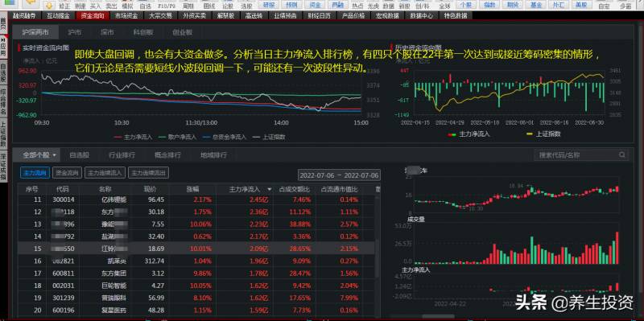Click the 个股 toolbar button
The width and height of the screenshot is (644, 321).
[x=466, y=6]
